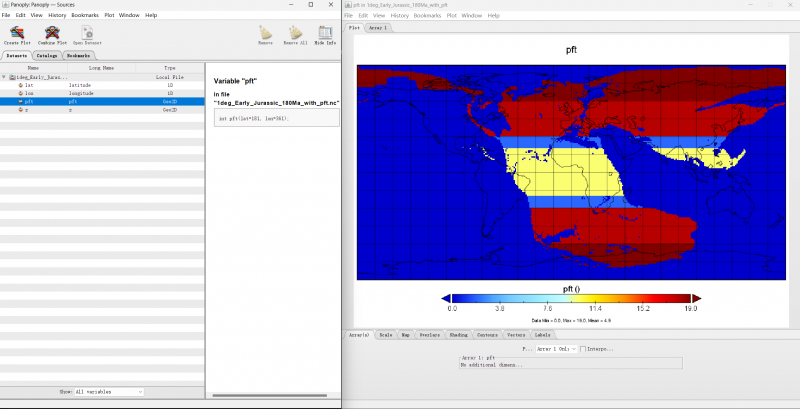Toggle the Interpolate checkbox
Image resolution: width=800 pixels, height=409 pixels.
coord(583,349)
